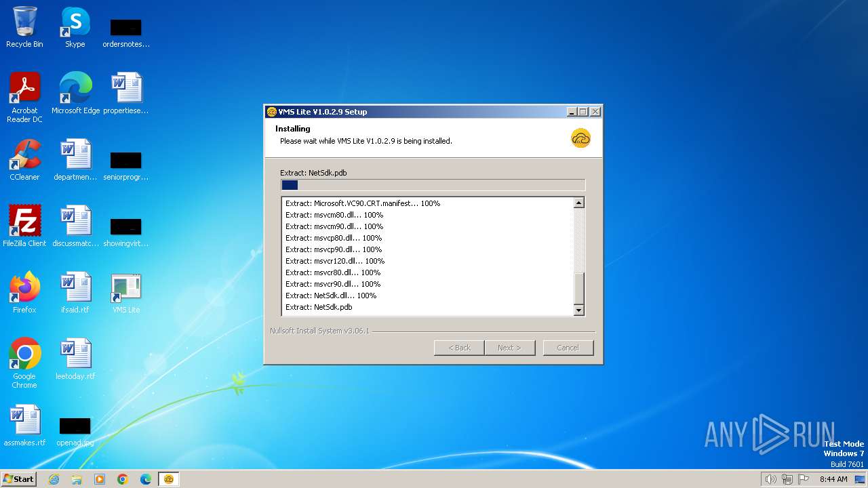The image size is (868, 488).
Task: Click the Next button in setup
Action: pos(510,348)
